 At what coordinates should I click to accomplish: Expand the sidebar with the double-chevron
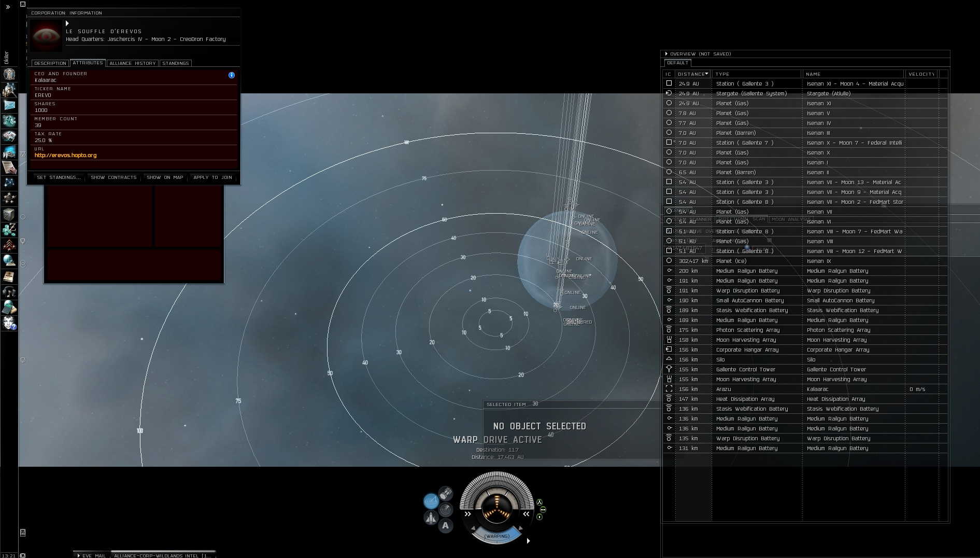click(8, 7)
